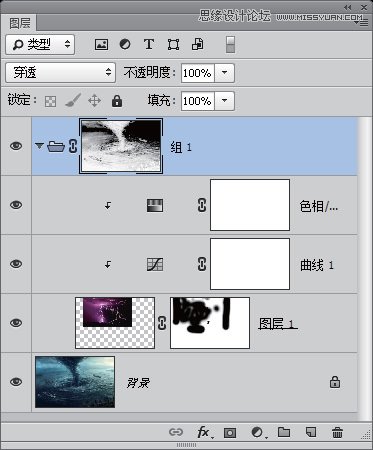Click mask link icon on 图层 1
This screenshot has height=450, width=373.
[162, 323]
